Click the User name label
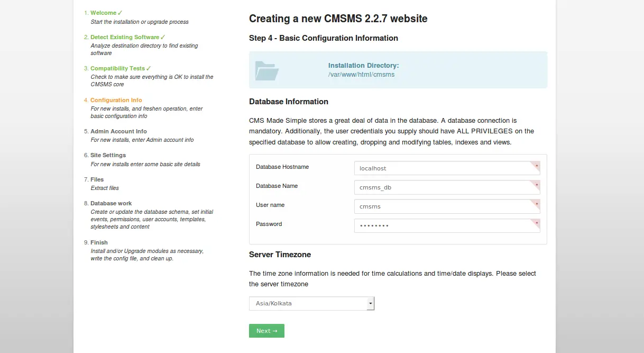The image size is (644, 353). 270,205
